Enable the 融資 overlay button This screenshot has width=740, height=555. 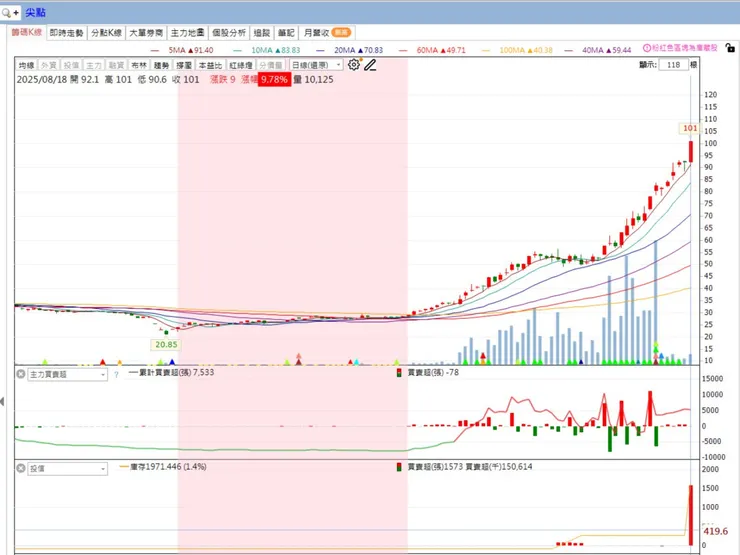tap(116, 65)
